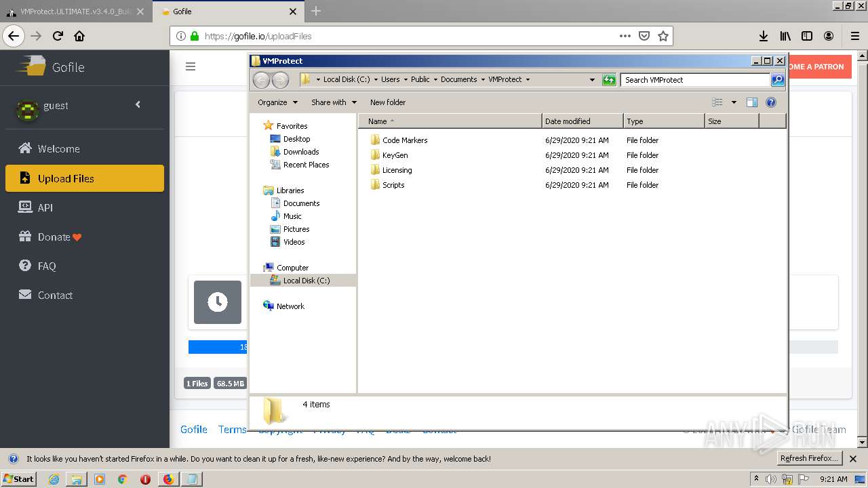The image size is (868, 488).
Task: Open address bar history dropdown
Action: pos(592,80)
